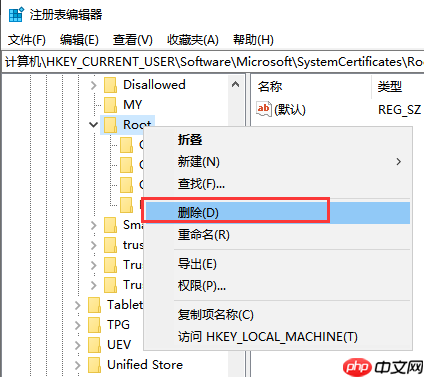Open the 查看(V) menu

pos(133,40)
